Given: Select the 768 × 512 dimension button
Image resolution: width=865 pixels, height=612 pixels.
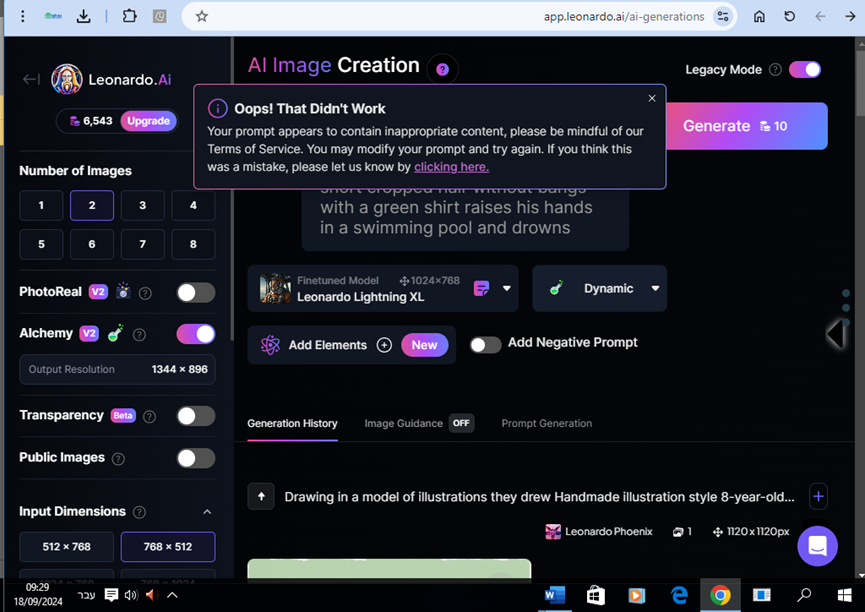Looking at the screenshot, I should tap(168, 546).
